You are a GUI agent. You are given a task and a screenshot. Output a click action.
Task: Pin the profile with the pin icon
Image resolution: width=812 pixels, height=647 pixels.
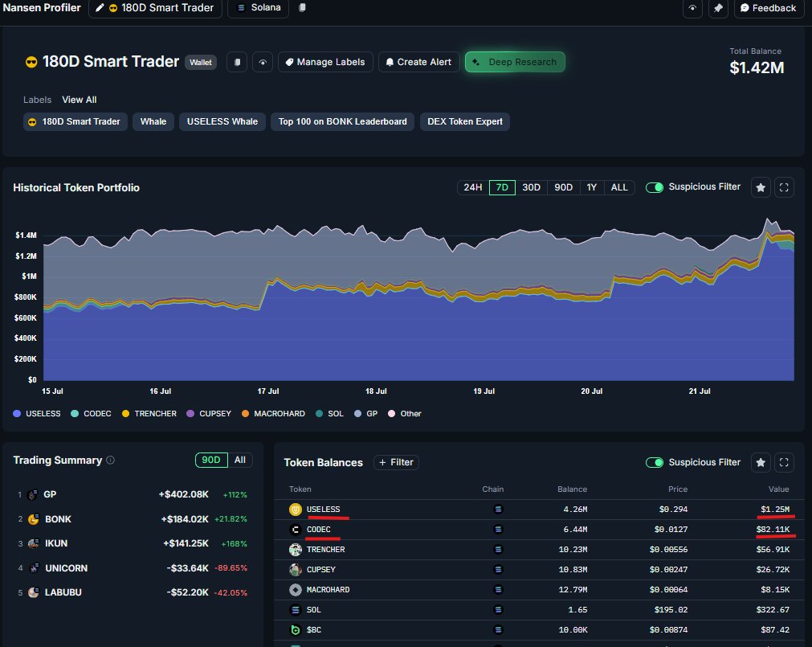point(718,8)
